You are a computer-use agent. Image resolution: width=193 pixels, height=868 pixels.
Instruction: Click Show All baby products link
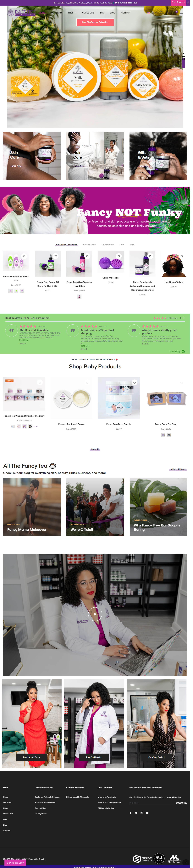pyautogui.click(x=95, y=449)
